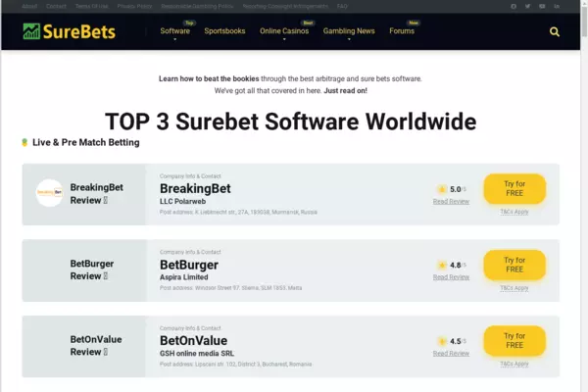Expand the Software dropdown menu
The image size is (588, 392).
(176, 31)
